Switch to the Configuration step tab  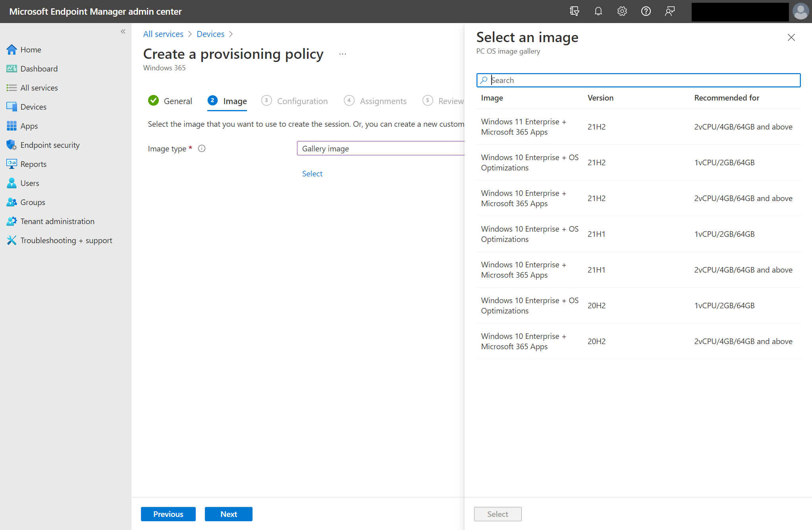pos(295,101)
